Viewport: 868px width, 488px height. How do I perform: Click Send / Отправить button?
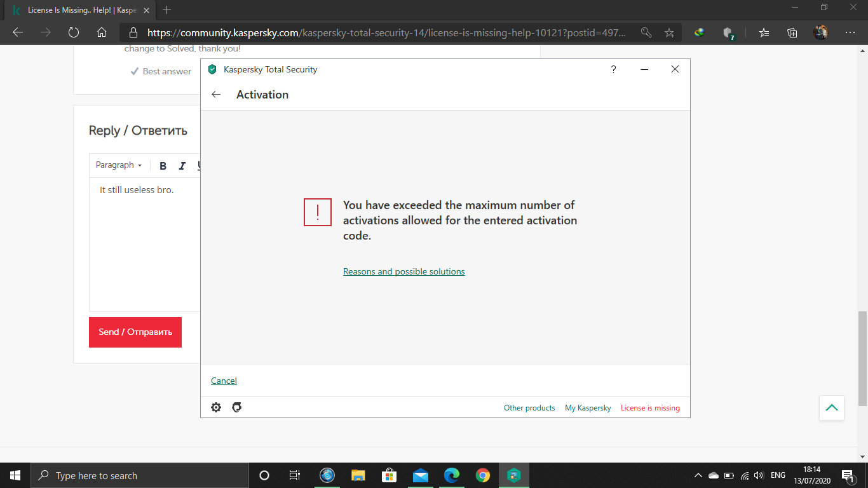click(135, 332)
